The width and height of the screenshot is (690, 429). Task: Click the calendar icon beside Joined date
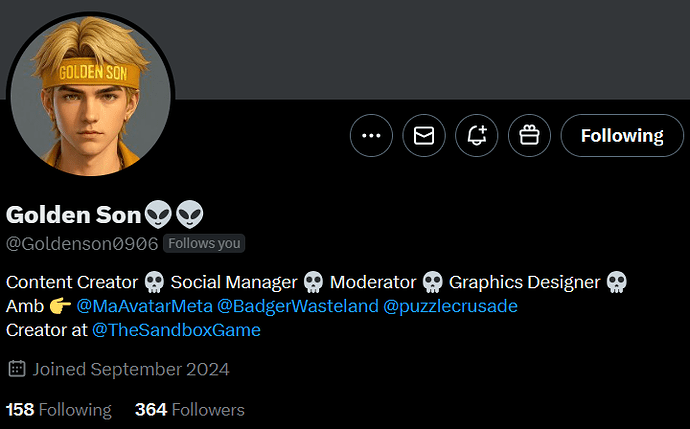pyautogui.click(x=17, y=369)
